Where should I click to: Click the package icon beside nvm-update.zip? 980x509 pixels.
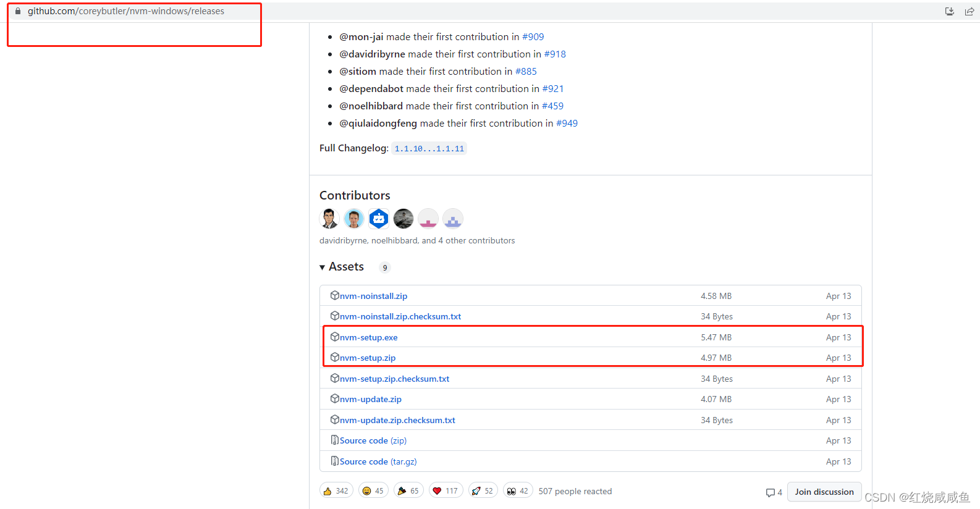pos(335,398)
